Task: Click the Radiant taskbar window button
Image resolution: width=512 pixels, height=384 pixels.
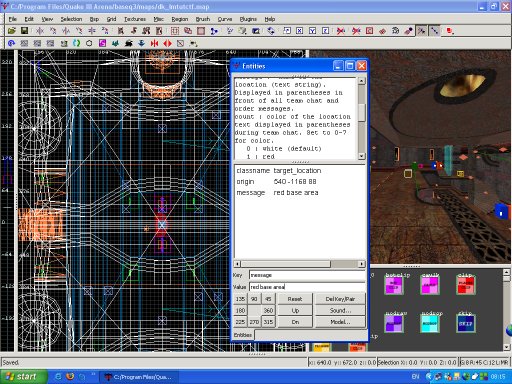Action: (140, 377)
